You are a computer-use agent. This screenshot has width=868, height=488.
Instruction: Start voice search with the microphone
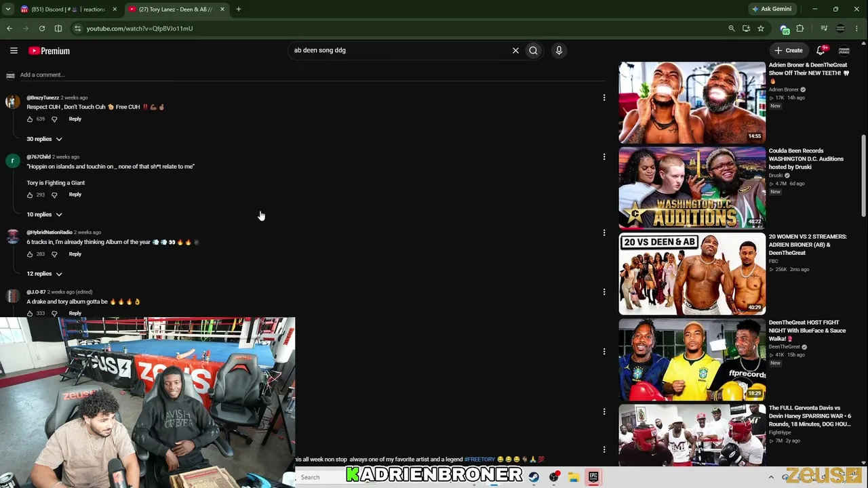559,50
